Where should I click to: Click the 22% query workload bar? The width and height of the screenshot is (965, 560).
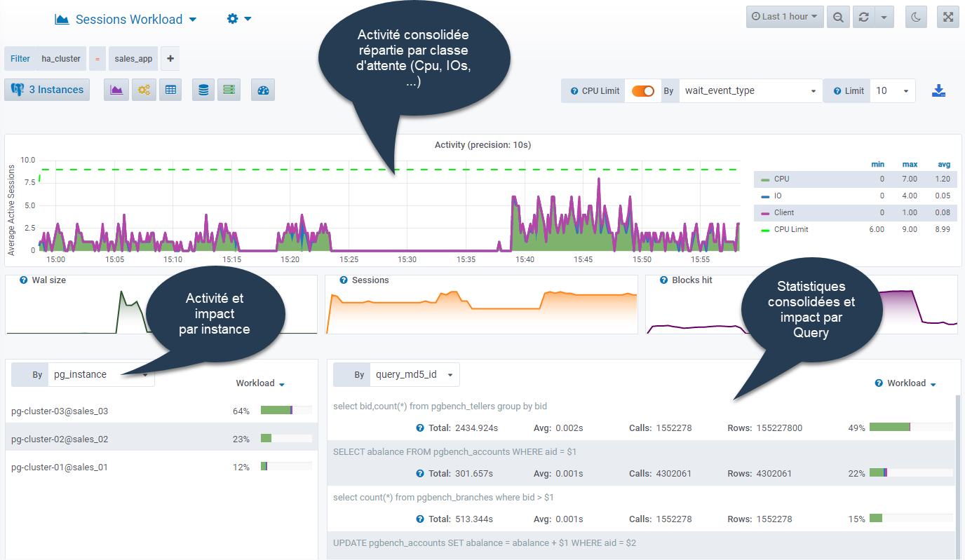point(911,472)
